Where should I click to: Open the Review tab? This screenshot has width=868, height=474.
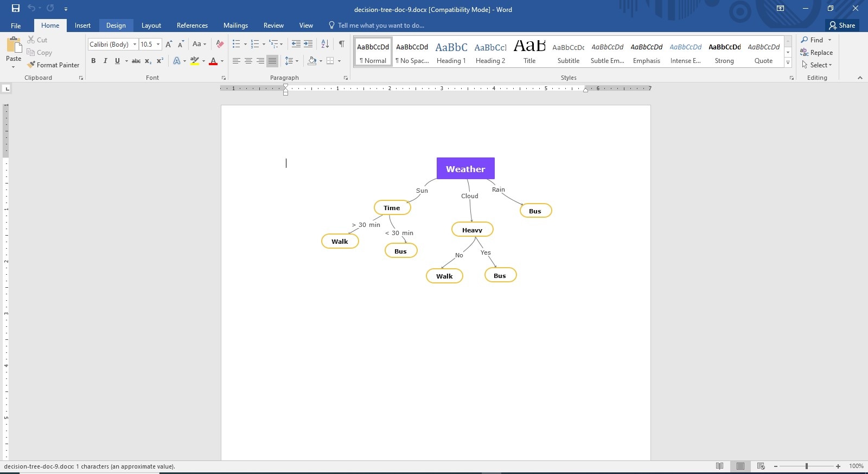point(273,26)
